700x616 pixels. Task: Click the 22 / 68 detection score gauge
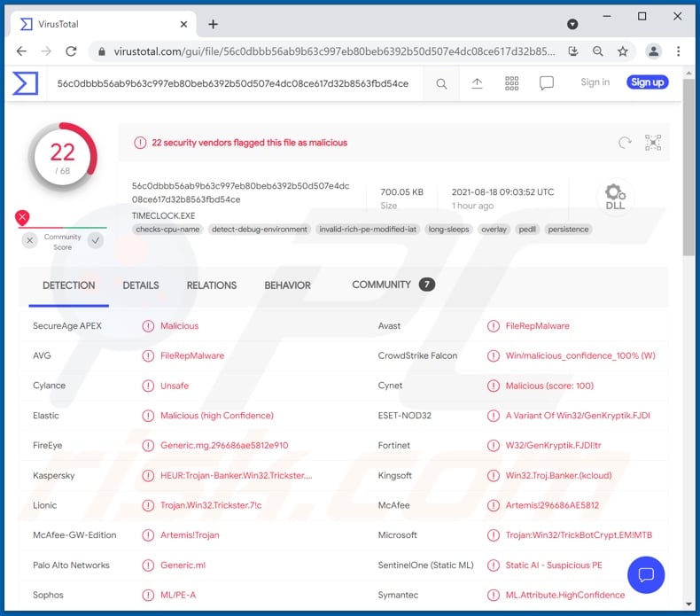63,157
